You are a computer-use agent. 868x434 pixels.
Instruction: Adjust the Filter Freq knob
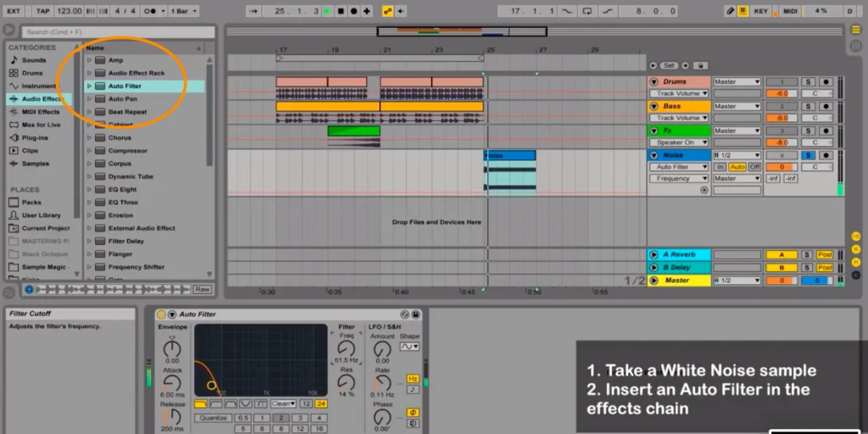347,348
